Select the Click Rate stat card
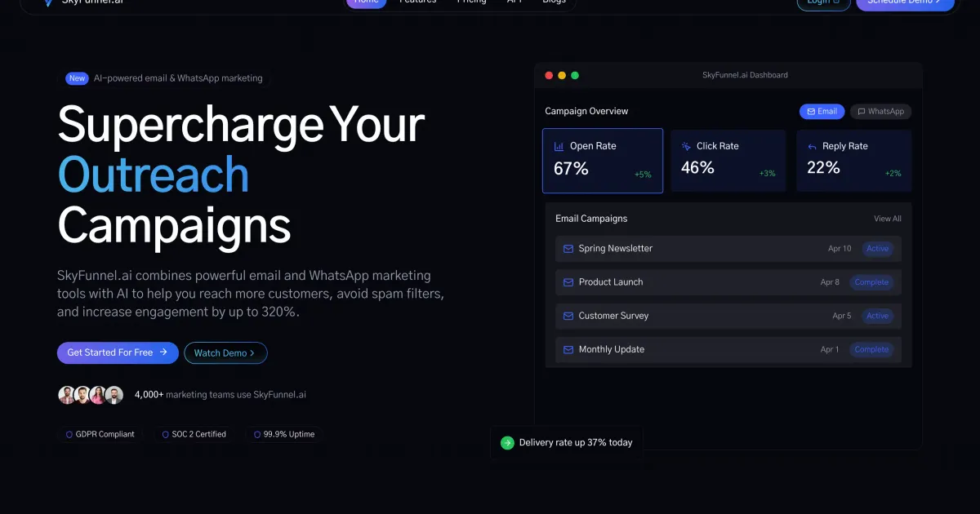The image size is (980, 514). [728, 161]
